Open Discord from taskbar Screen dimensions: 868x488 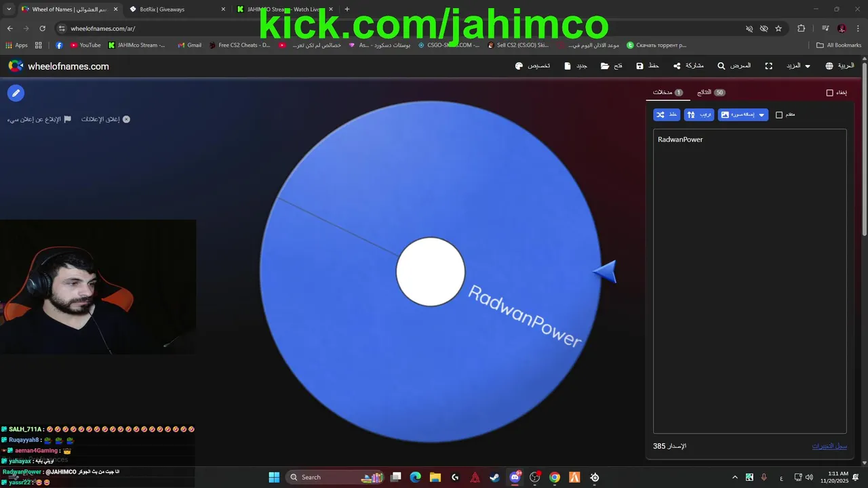515,477
